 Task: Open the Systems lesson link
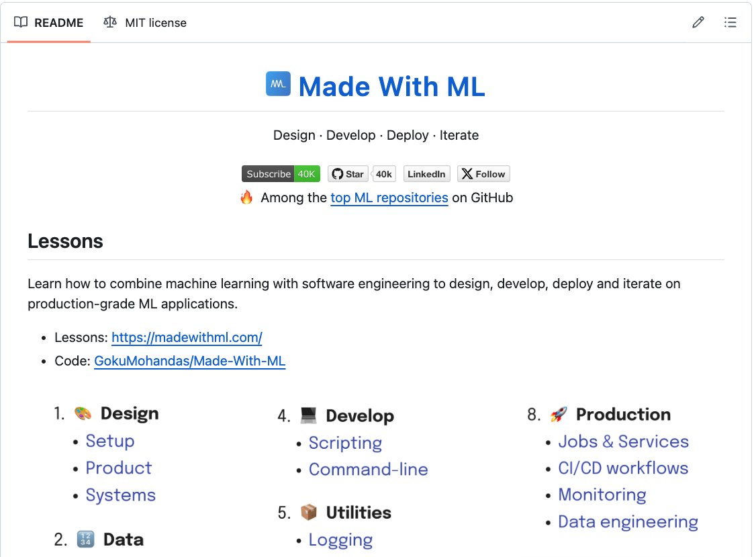pos(121,495)
